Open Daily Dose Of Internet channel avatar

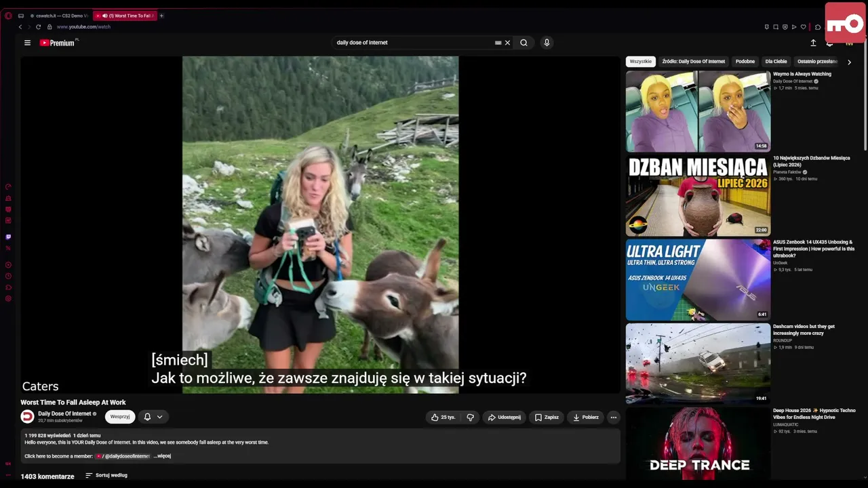pos(28,417)
